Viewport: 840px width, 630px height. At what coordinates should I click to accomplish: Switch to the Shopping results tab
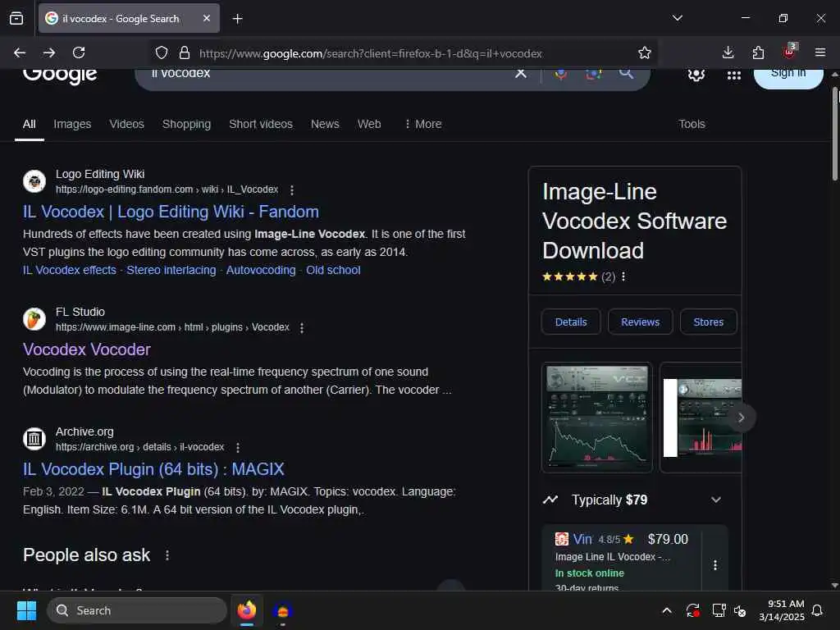(186, 124)
